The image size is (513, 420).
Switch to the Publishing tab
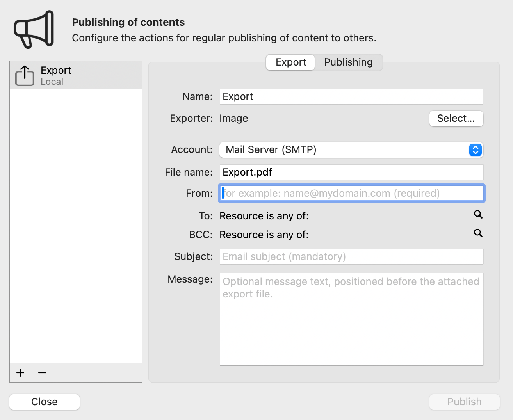click(348, 62)
